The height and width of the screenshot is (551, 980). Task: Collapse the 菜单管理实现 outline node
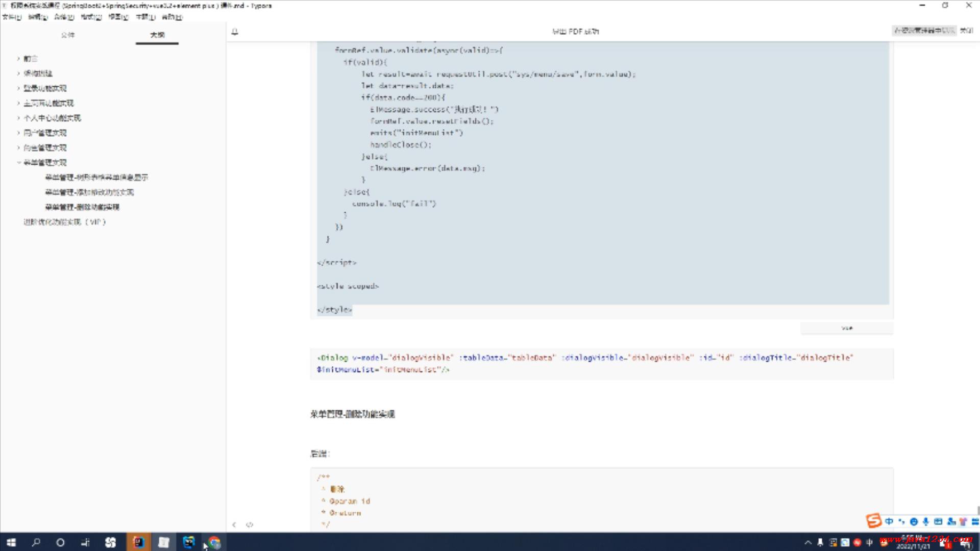tap(18, 162)
